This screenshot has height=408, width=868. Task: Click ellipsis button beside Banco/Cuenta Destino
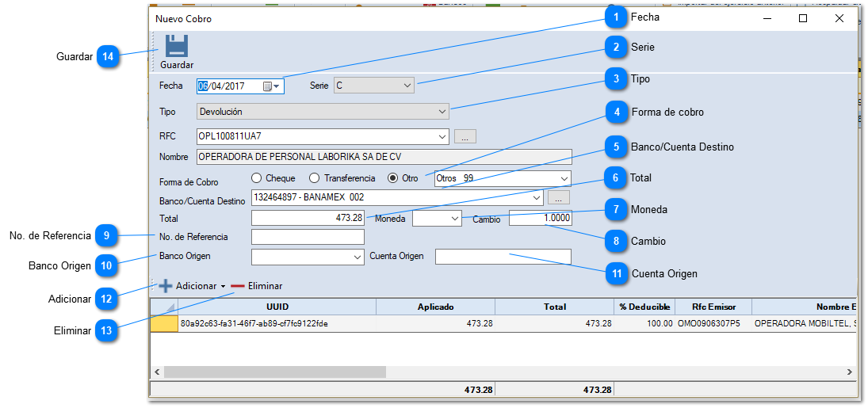(559, 197)
